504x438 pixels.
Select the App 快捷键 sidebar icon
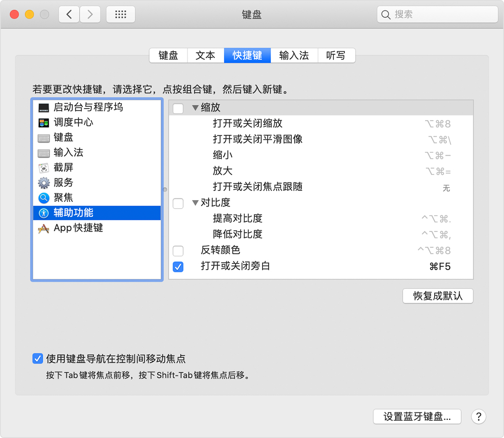pos(44,228)
